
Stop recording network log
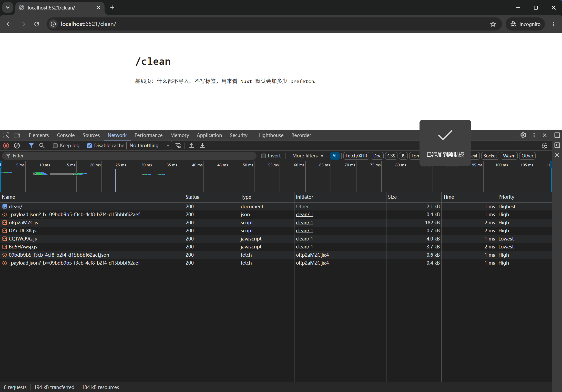tap(6, 146)
